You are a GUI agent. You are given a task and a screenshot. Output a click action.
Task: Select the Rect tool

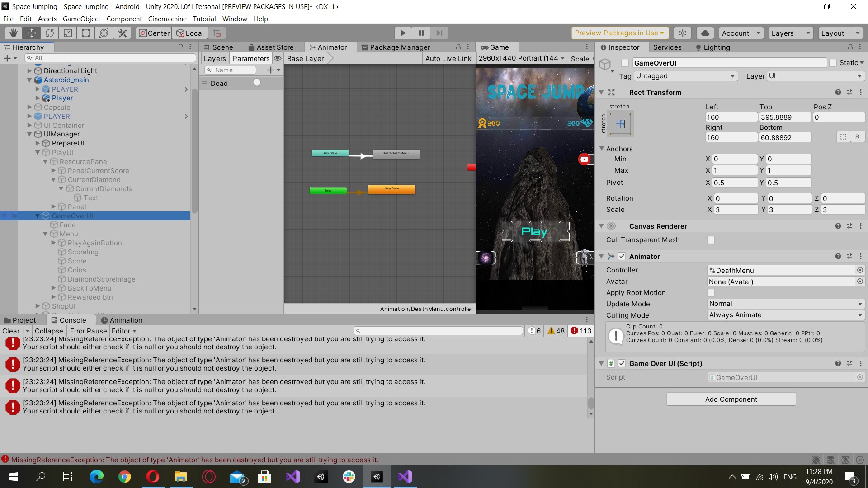pyautogui.click(x=86, y=33)
